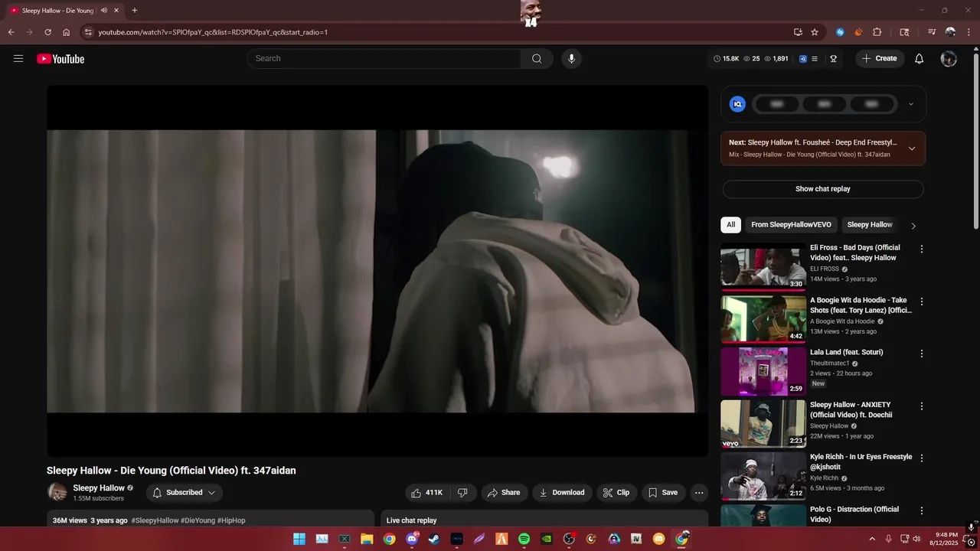980x551 pixels.
Task: Click the Create button
Action: click(x=880, y=59)
